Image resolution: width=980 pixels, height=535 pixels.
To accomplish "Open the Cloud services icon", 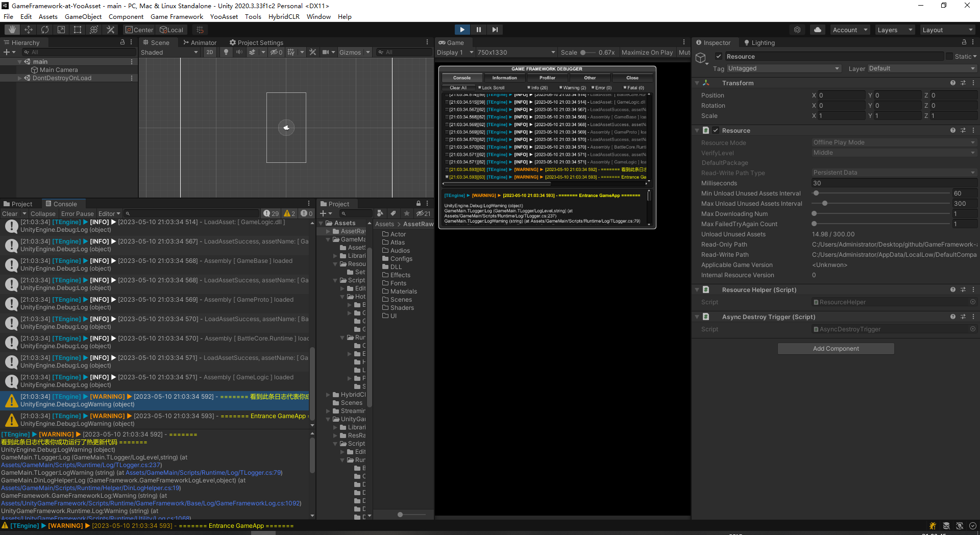I will coord(818,30).
